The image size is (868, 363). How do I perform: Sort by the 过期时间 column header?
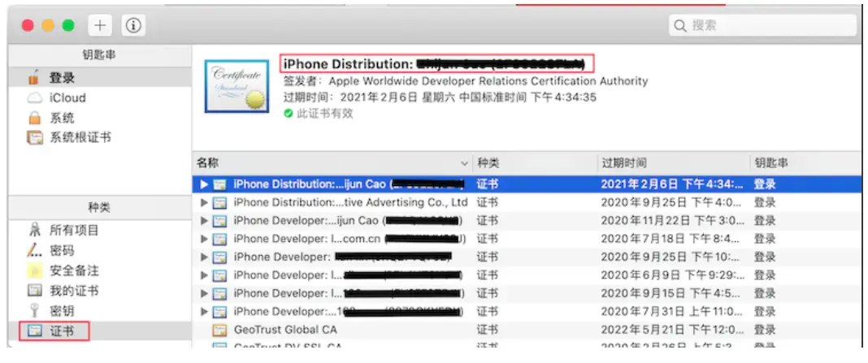674,162
